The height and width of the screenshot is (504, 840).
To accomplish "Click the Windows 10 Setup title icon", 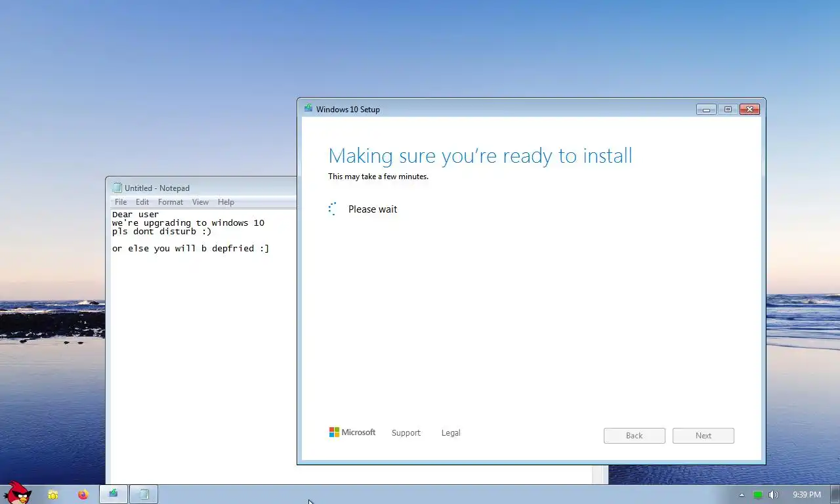I will pos(308,109).
